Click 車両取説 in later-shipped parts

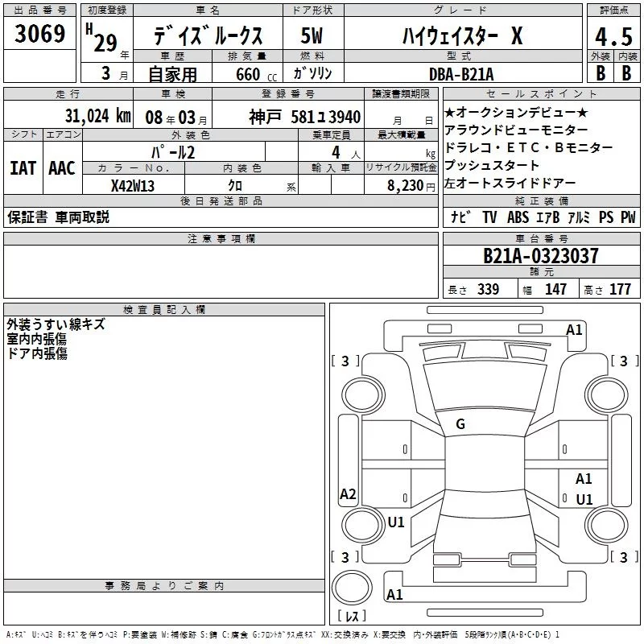[83, 217]
